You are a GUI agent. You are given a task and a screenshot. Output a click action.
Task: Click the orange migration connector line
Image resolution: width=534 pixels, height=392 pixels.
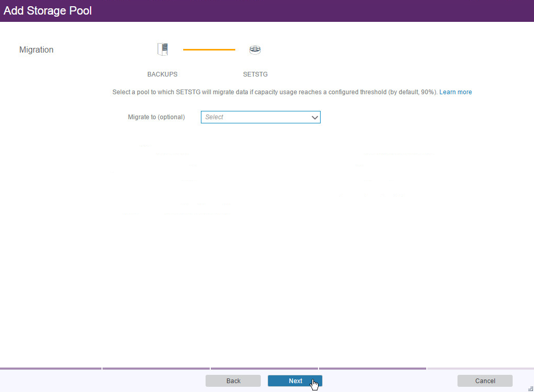point(209,49)
